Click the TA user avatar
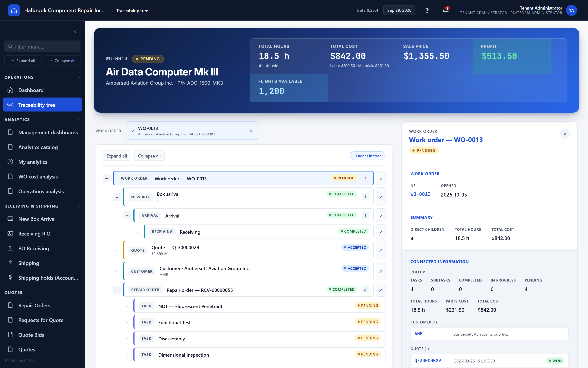The image size is (588, 368). (571, 10)
